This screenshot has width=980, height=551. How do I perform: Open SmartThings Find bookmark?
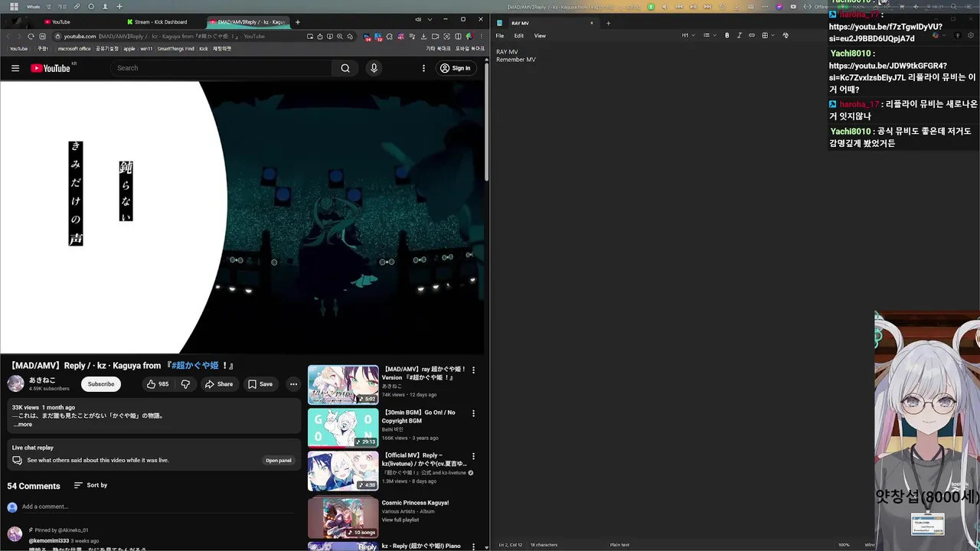pyautogui.click(x=176, y=49)
